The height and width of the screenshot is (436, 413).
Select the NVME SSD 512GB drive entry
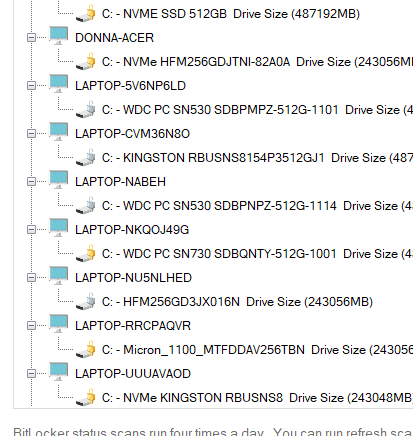[231, 14]
